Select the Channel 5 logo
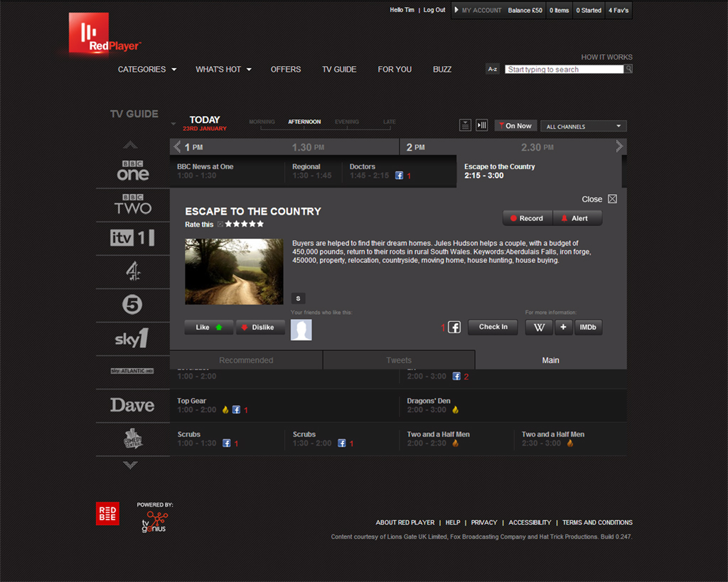728x582 pixels. click(132, 305)
